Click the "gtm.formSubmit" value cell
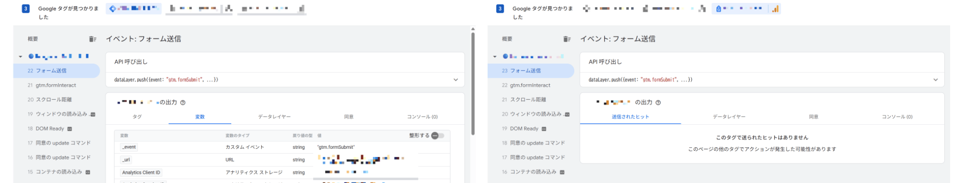 (x=336, y=147)
